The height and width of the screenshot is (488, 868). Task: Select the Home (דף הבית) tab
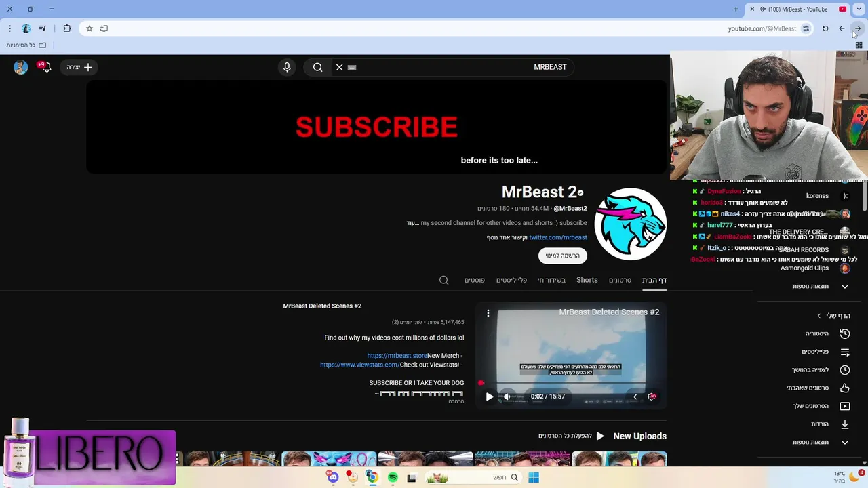coord(654,280)
